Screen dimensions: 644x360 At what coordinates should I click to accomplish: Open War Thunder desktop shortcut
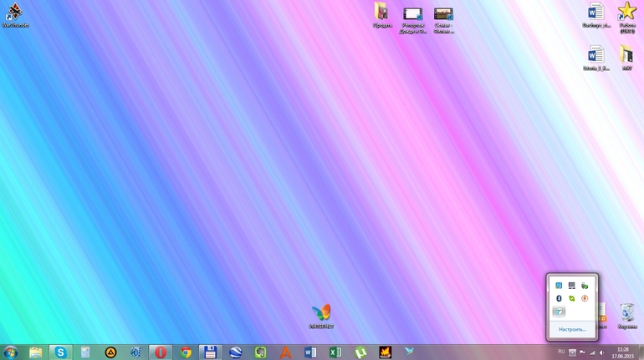(x=14, y=11)
